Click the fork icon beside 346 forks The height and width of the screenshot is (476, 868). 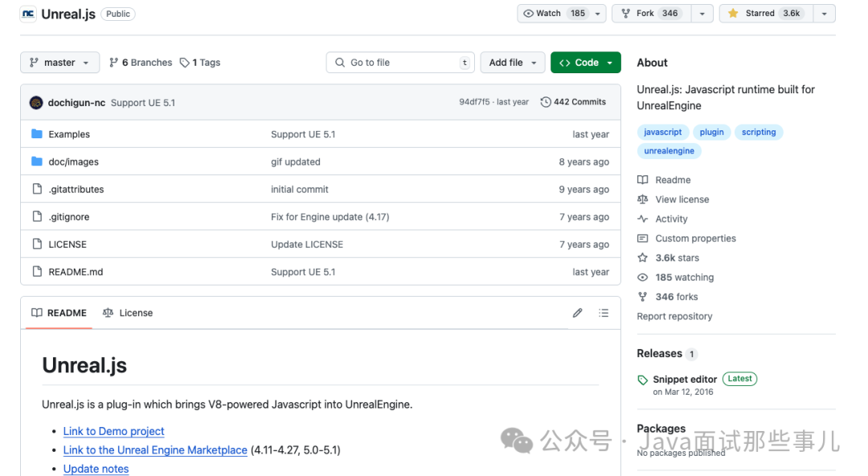pyautogui.click(x=643, y=297)
